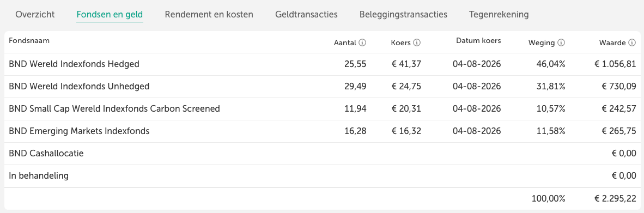Open the Rendement en kosten tab
Viewport: 644px width, 213px height.
209,14
